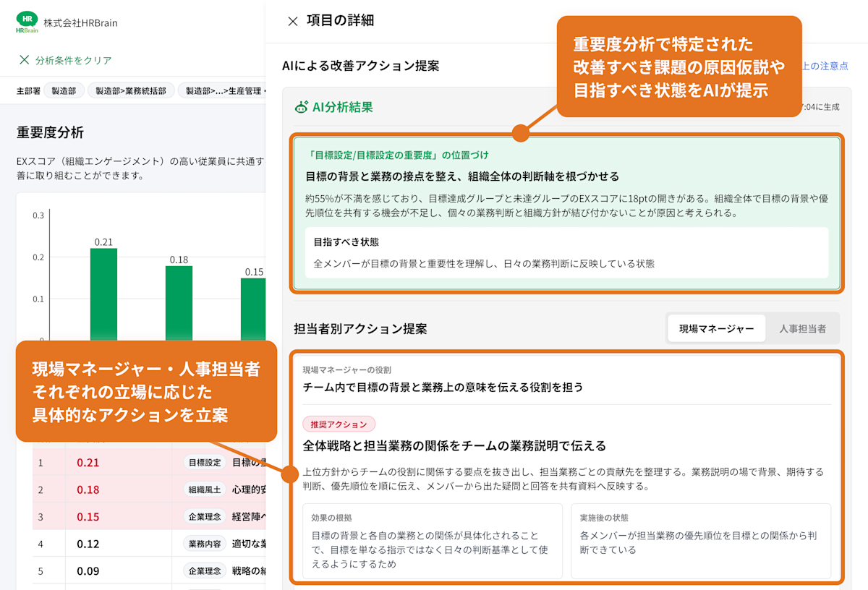Click the 現場マネージャーの役割 label
This screenshot has width=868, height=590.
[346, 369]
